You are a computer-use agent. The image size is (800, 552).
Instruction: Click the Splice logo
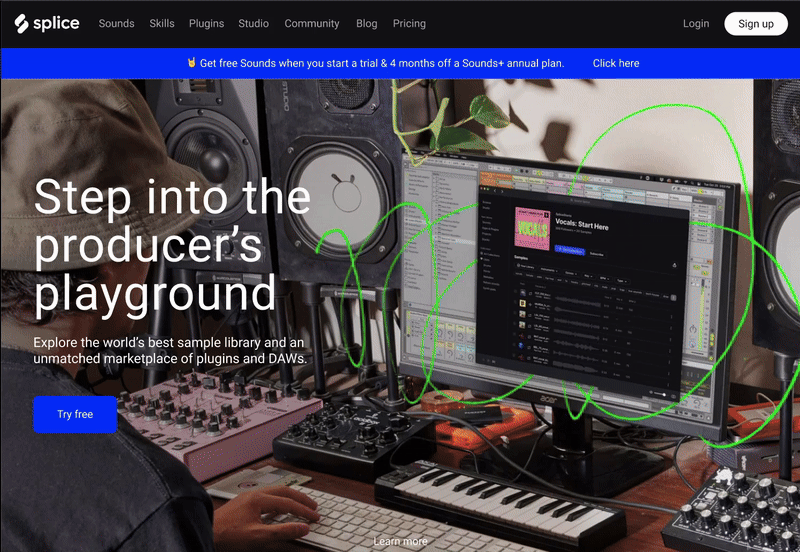47,23
